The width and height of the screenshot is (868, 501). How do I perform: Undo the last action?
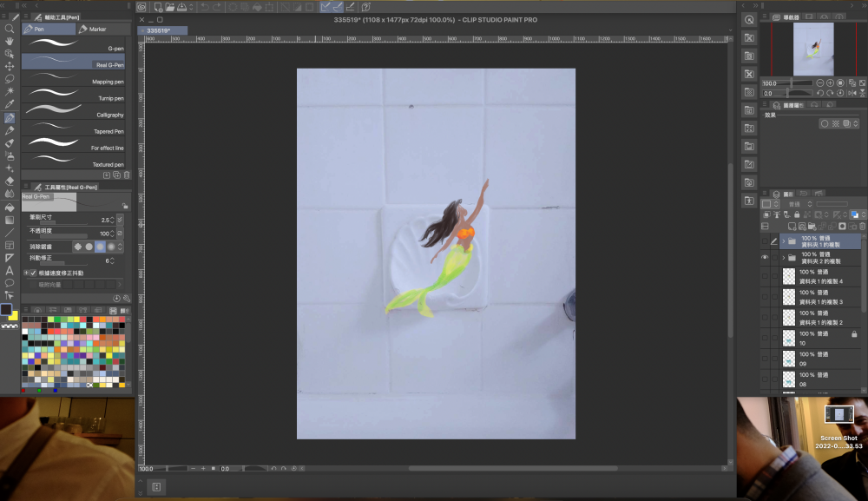pos(205,7)
